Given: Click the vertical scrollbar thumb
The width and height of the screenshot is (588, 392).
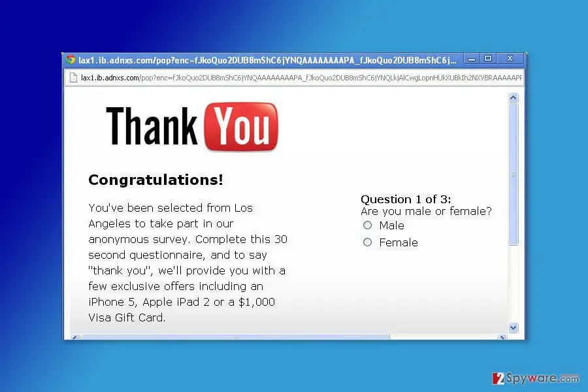Looking at the screenshot, I should click(513, 174).
